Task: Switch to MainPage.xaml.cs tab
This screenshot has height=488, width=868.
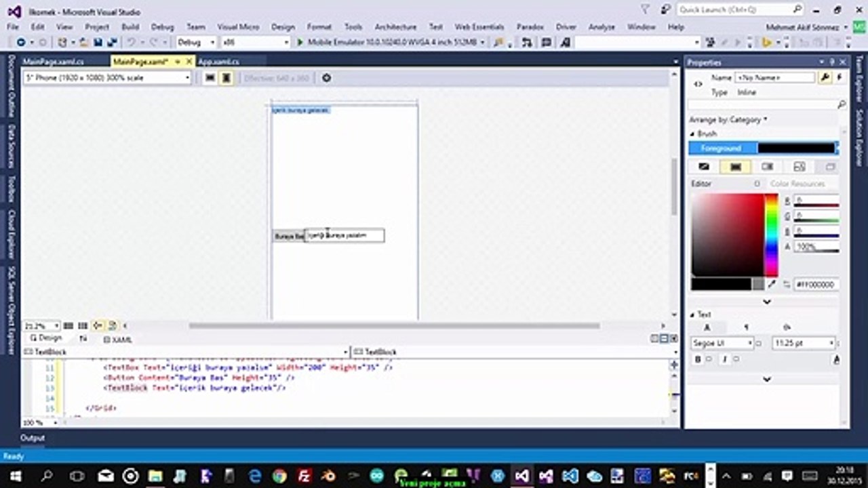Action: 53,62
